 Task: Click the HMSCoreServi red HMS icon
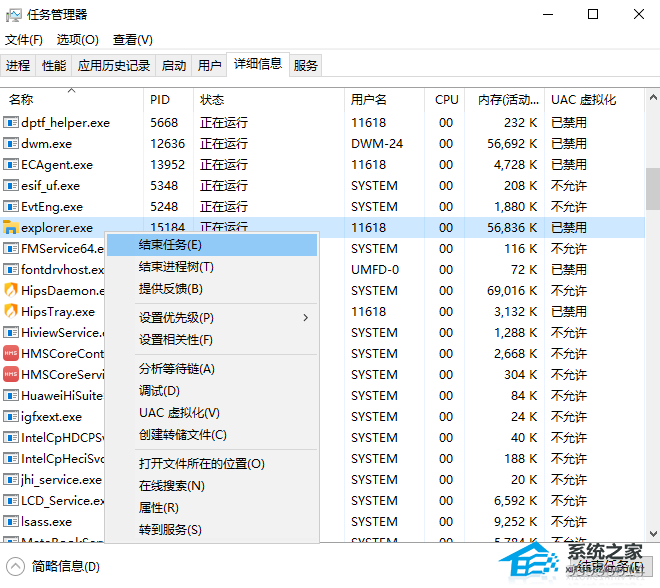click(11, 374)
